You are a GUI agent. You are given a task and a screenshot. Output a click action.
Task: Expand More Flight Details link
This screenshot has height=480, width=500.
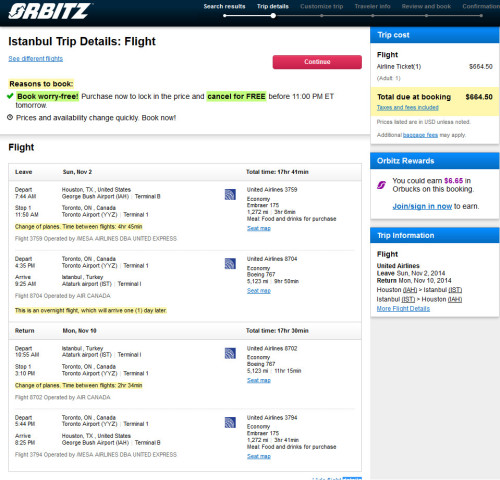(x=403, y=309)
